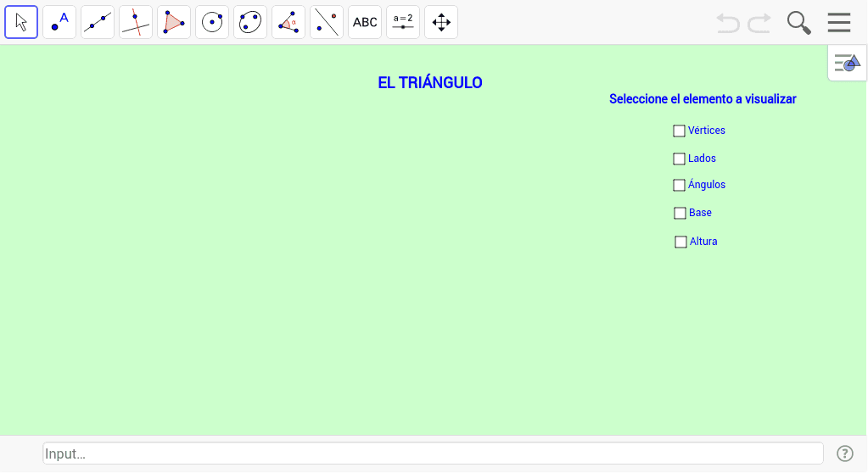Open the style bar views panel
Viewport: 868px width, 473px height.
[x=848, y=63]
